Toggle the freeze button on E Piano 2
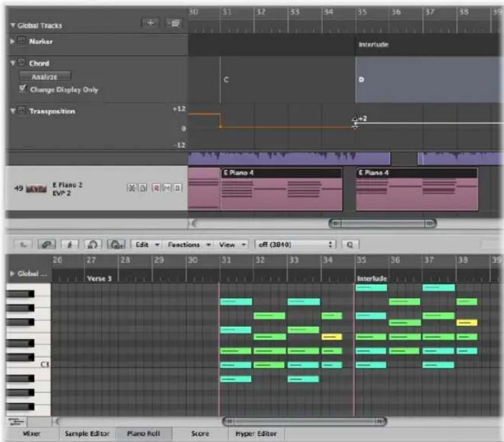The image size is (504, 442). [131, 188]
